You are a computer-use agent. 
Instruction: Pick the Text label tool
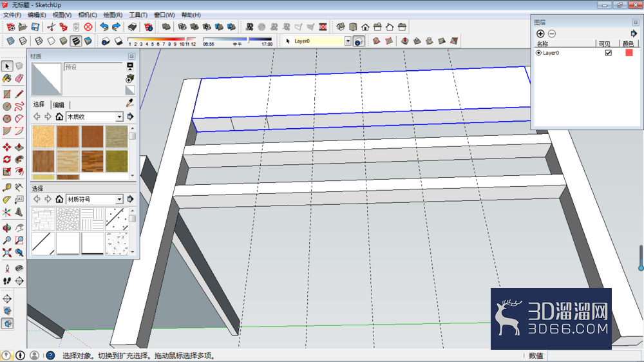[x=19, y=200]
